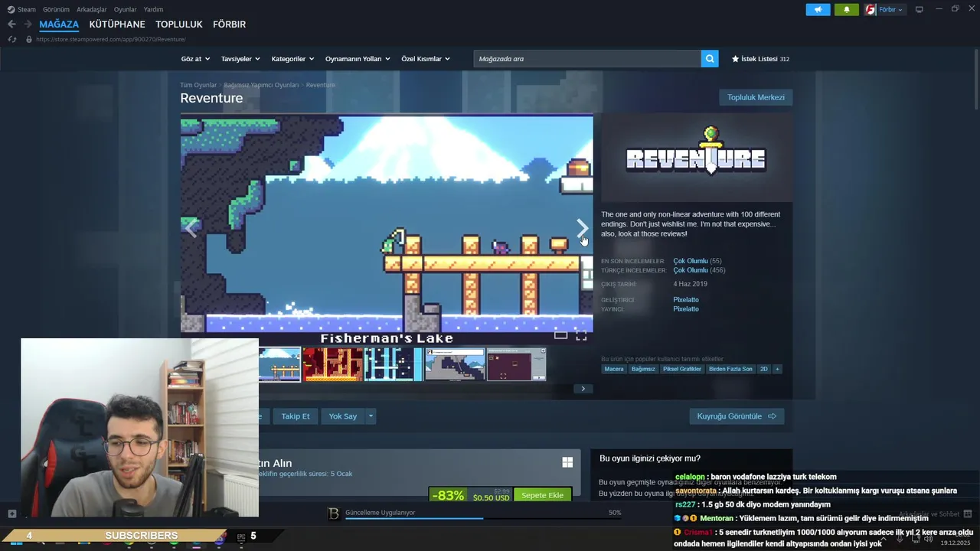
Task: Open the Göz at menu
Action: pos(195,59)
